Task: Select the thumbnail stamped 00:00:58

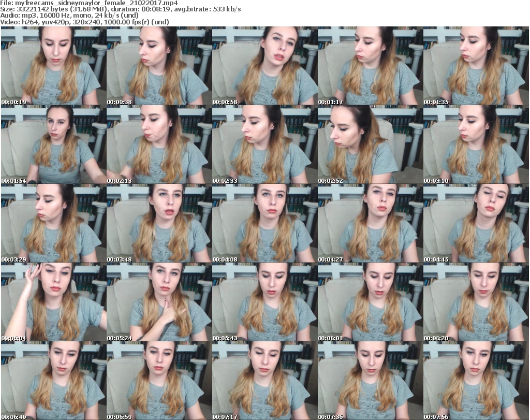Action: click(x=264, y=66)
